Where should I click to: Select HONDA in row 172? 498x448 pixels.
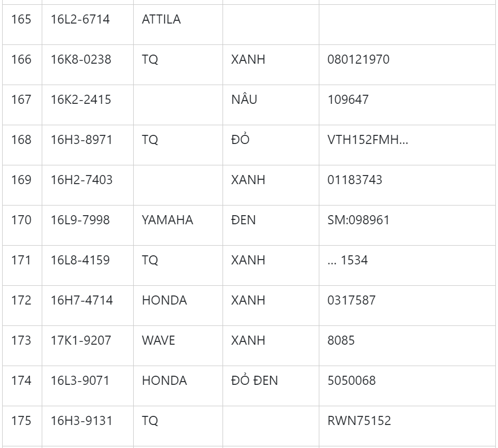[164, 300]
